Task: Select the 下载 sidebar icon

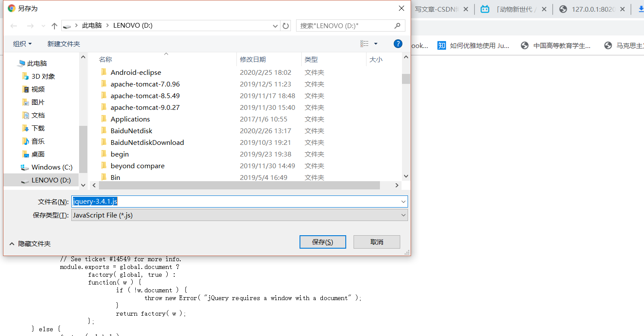Action: point(25,128)
